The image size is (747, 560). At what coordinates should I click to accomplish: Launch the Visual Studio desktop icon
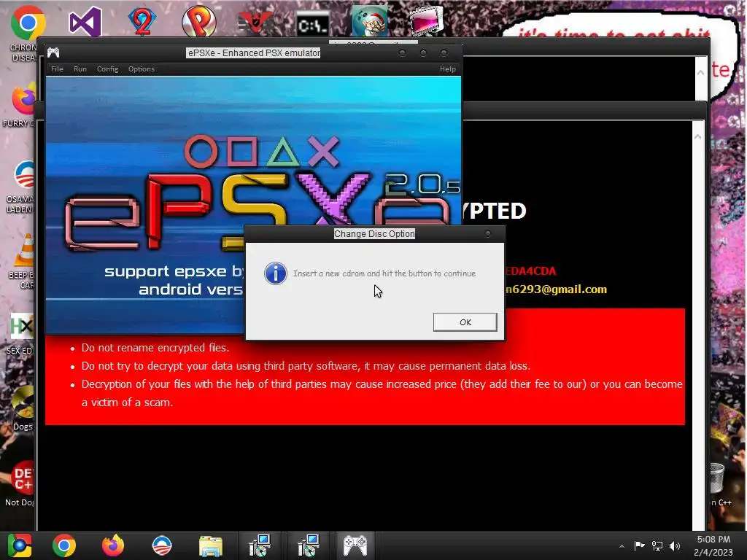(x=85, y=22)
